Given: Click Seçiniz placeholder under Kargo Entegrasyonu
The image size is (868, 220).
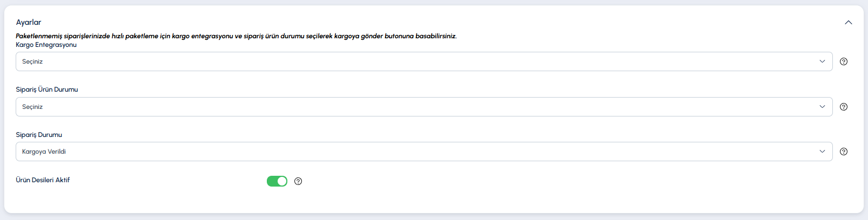Looking at the screenshot, I should (32, 61).
